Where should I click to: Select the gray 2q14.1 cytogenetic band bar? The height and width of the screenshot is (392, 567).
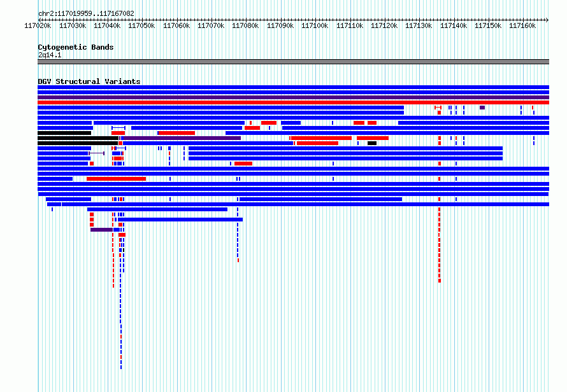(x=293, y=62)
